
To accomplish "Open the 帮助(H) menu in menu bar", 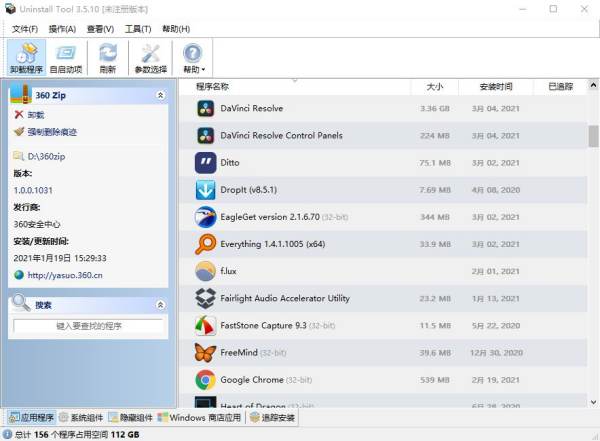I will pos(176,29).
